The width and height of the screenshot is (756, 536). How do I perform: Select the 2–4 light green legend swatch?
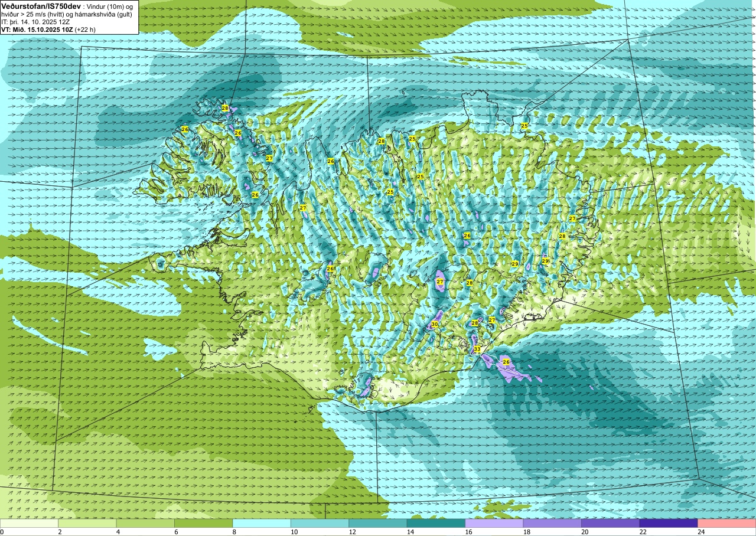87,523
